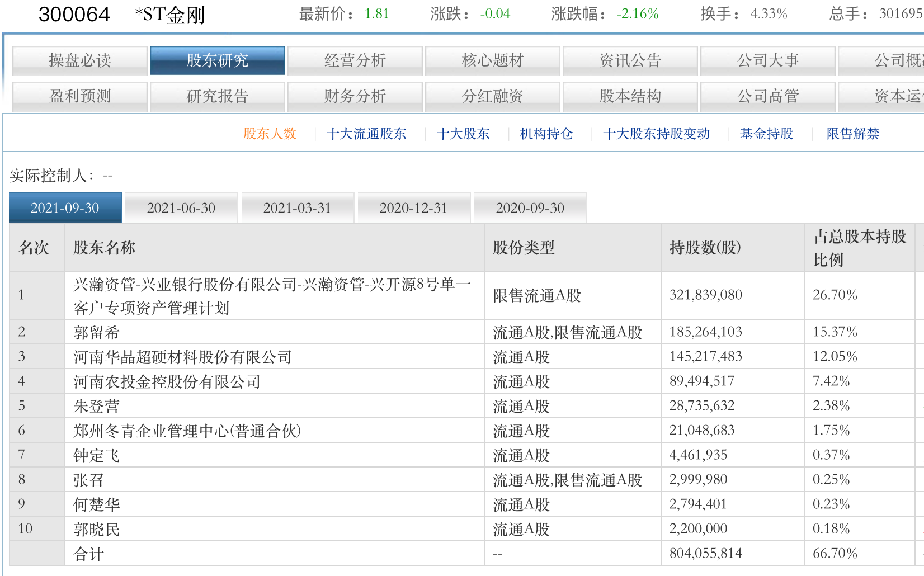Select the 2020-09-30 report tab
The height and width of the screenshot is (576, 924).
530,208
